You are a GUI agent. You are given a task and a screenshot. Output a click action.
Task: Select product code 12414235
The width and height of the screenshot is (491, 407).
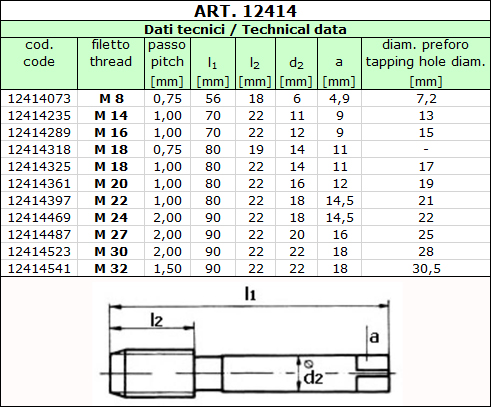click(x=39, y=116)
